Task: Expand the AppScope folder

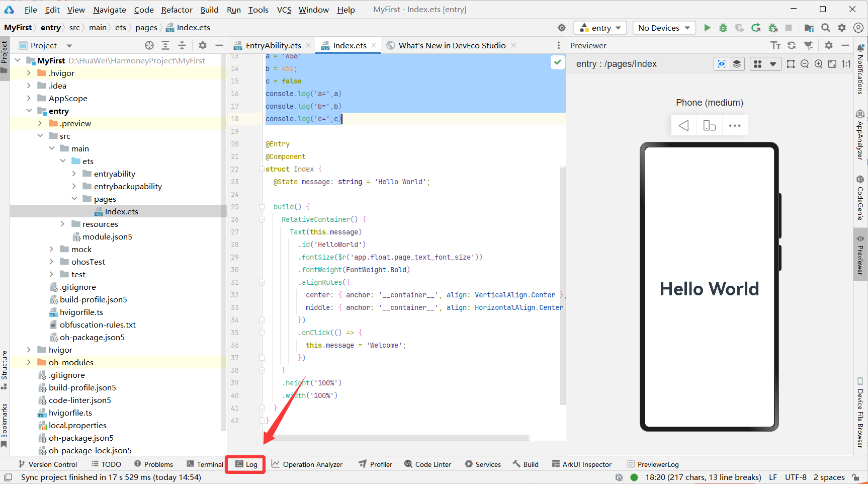Action: tap(29, 98)
